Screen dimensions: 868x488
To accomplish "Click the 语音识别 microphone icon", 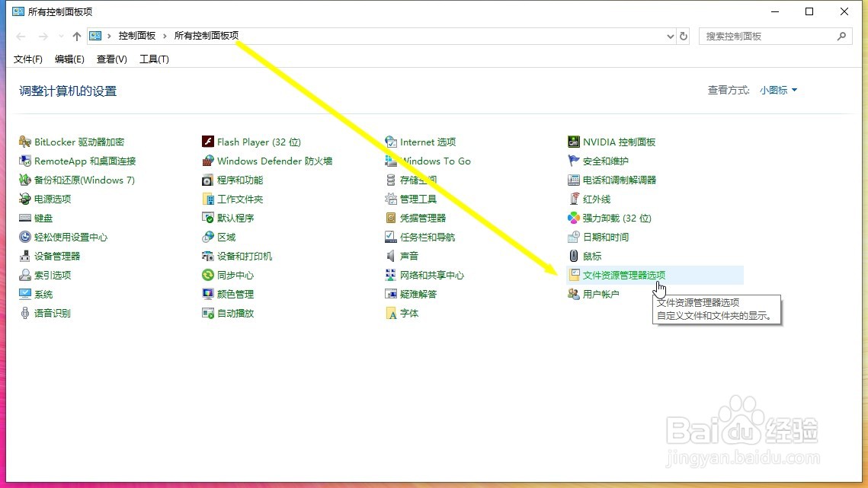I will coord(25,313).
